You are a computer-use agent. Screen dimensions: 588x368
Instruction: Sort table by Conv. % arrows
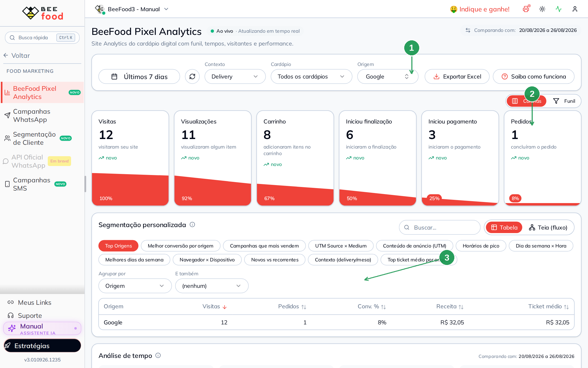(x=383, y=307)
